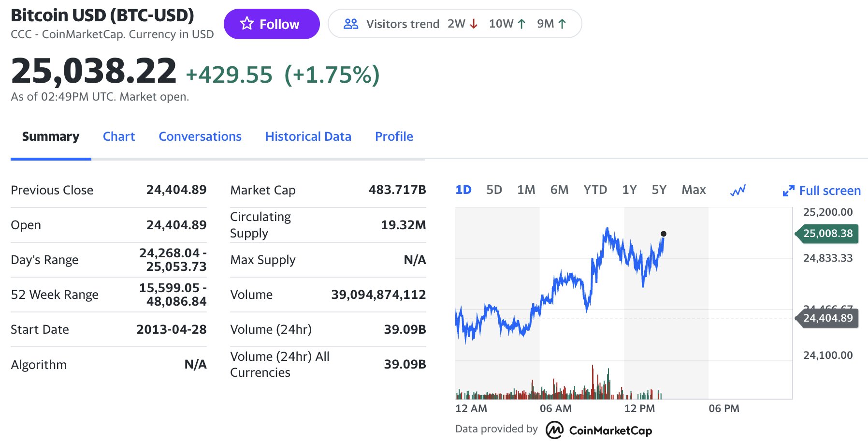Click the Start Date value 2013-04-28
Screen dimensions: 868x444
click(172, 329)
